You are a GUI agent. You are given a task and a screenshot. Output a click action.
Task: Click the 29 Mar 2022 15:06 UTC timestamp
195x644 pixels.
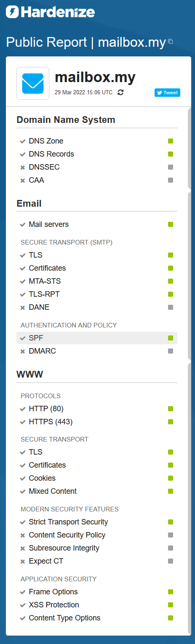(x=83, y=92)
